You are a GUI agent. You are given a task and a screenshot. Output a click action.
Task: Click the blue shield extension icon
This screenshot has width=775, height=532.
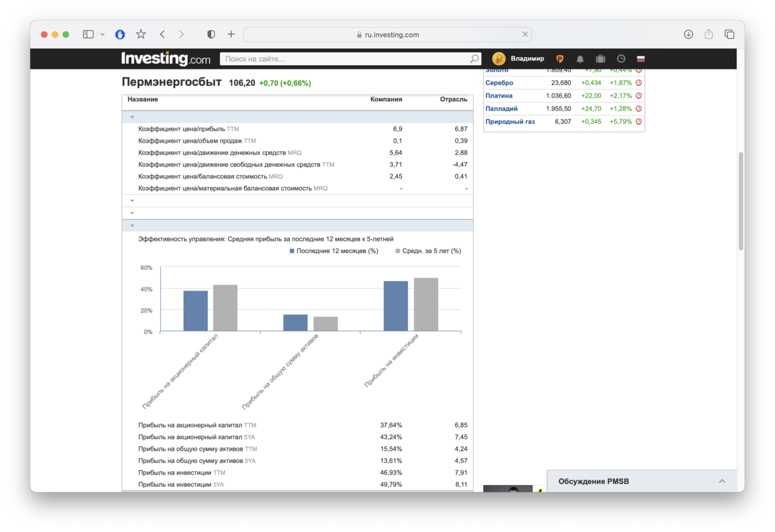[119, 34]
